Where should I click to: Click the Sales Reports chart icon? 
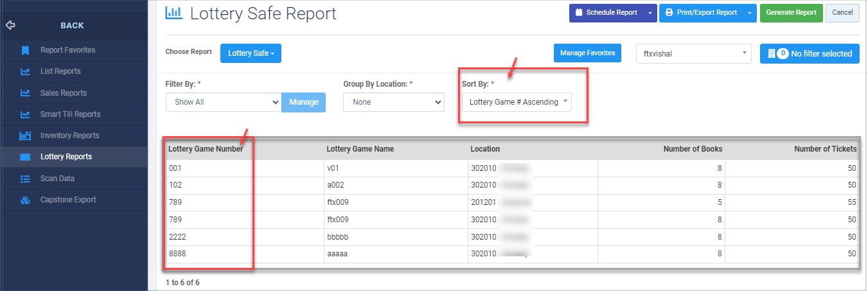tap(25, 93)
